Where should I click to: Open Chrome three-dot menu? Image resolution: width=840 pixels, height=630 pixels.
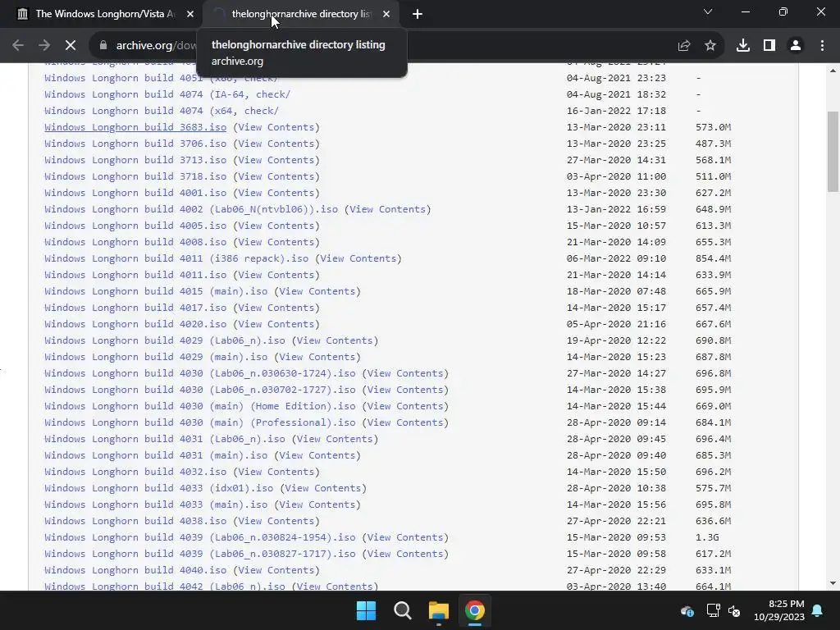(x=822, y=46)
